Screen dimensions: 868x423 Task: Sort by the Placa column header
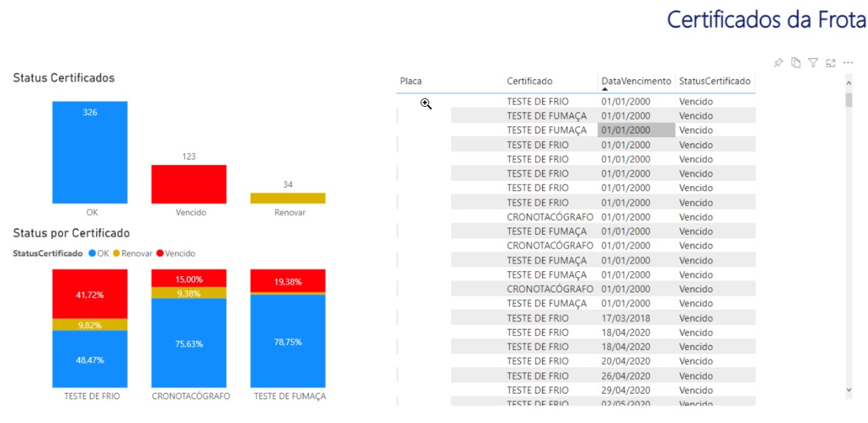pos(411,81)
